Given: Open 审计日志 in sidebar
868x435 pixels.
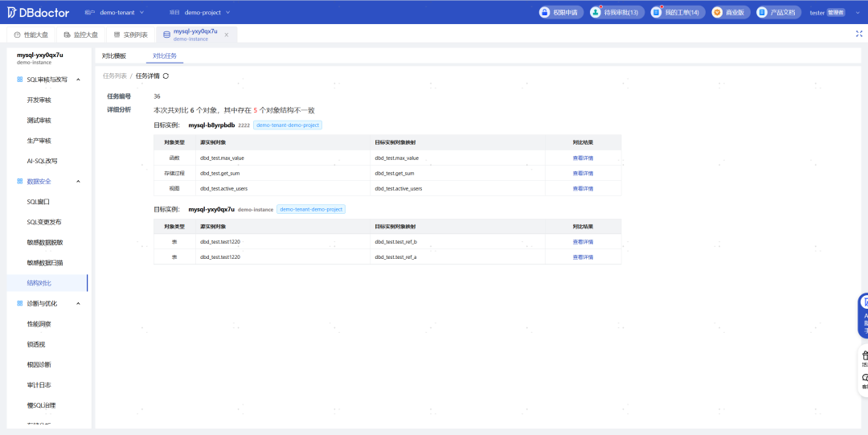Looking at the screenshot, I should pyautogui.click(x=39, y=384).
